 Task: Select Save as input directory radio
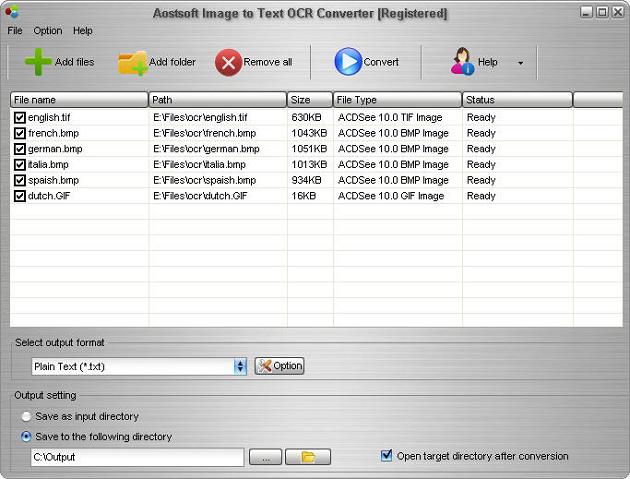26,417
